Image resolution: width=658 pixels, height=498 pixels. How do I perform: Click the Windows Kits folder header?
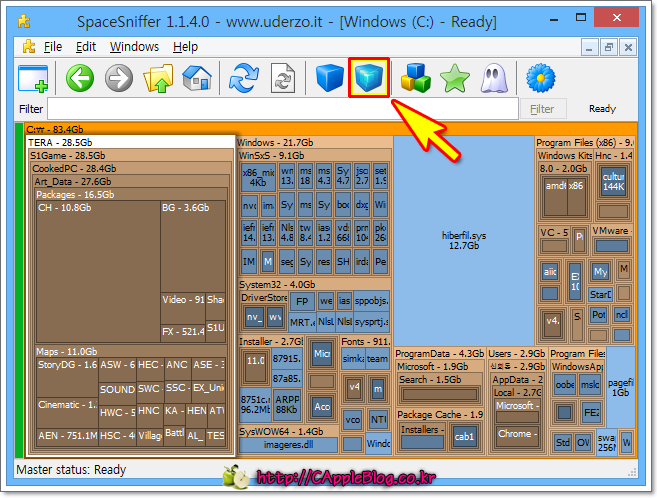(565, 155)
